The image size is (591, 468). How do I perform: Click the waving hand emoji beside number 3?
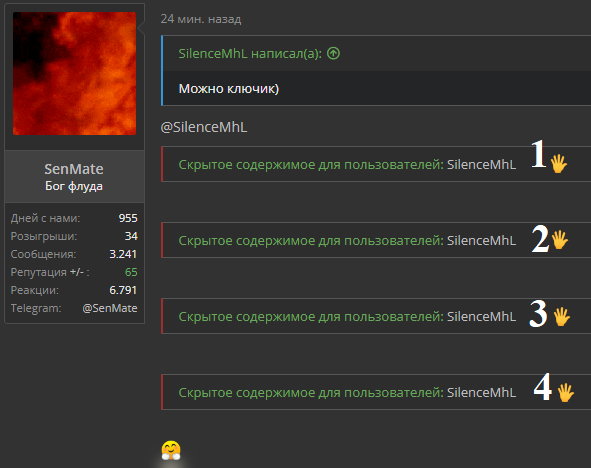[x=562, y=317]
